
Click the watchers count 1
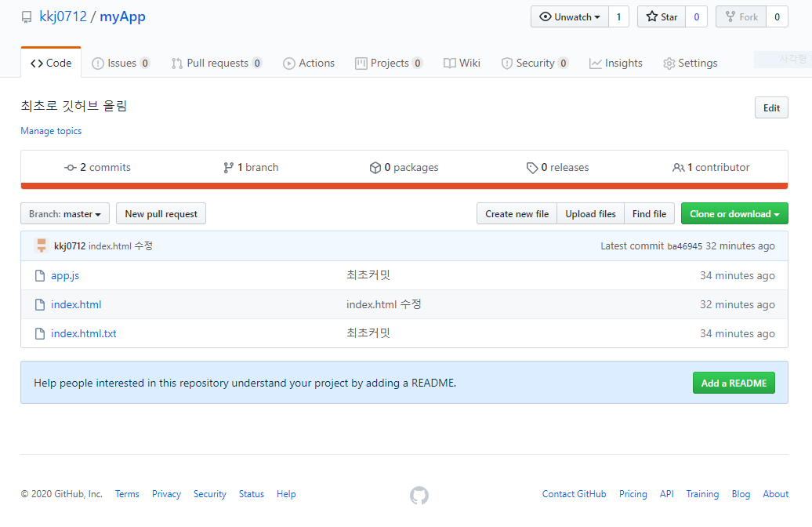coord(618,16)
